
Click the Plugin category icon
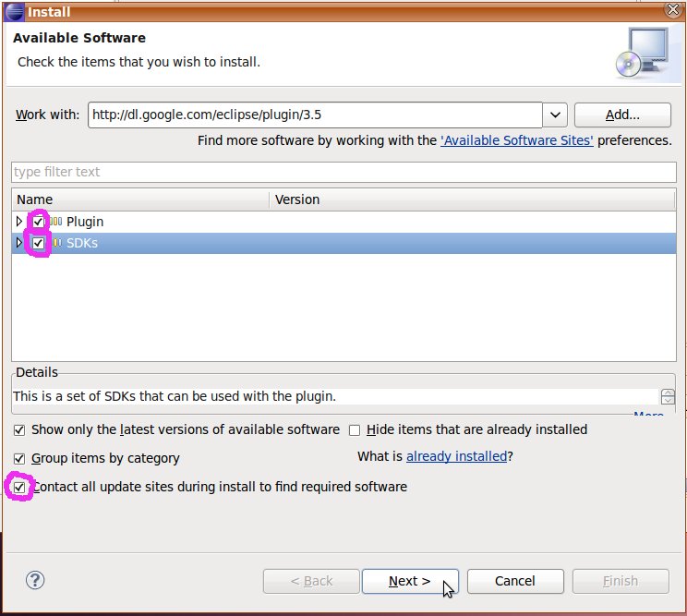coord(55,222)
